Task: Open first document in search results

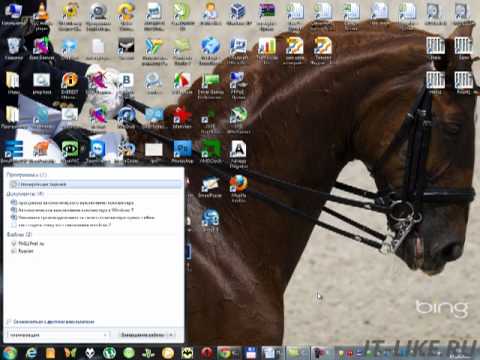Action: click(72, 202)
